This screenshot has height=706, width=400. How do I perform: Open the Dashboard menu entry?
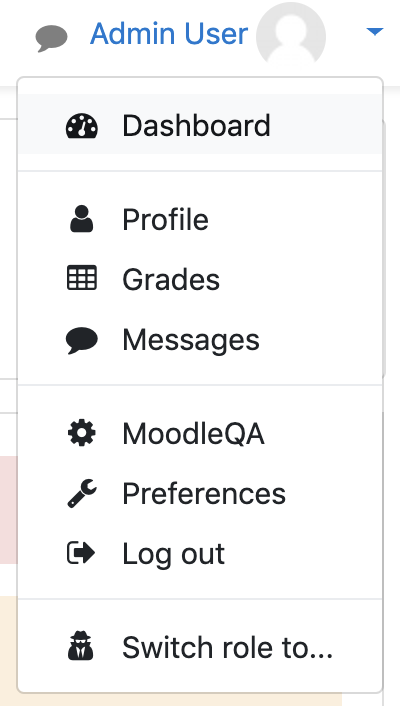[x=200, y=125]
